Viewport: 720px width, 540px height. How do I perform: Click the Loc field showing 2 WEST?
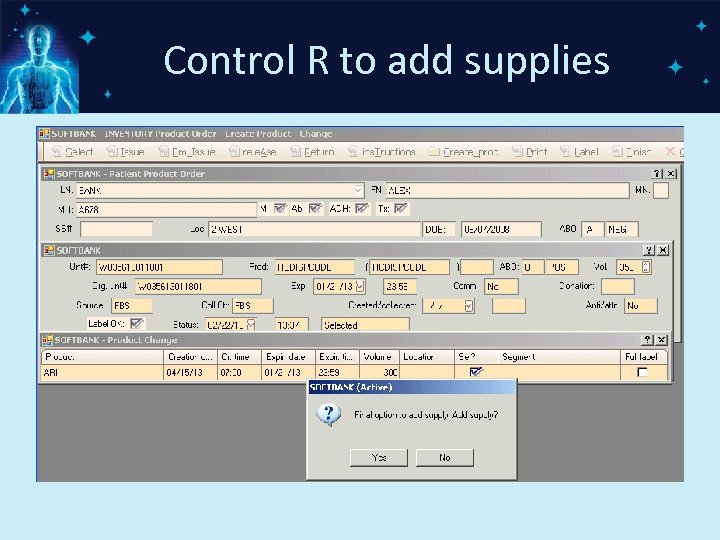315,229
